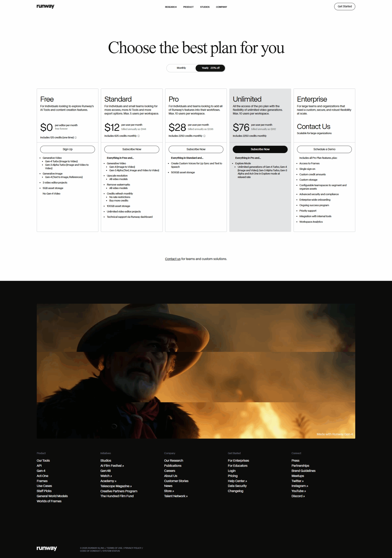Switch billing to Monthly
Screen dimensions: 392x558
181,68
